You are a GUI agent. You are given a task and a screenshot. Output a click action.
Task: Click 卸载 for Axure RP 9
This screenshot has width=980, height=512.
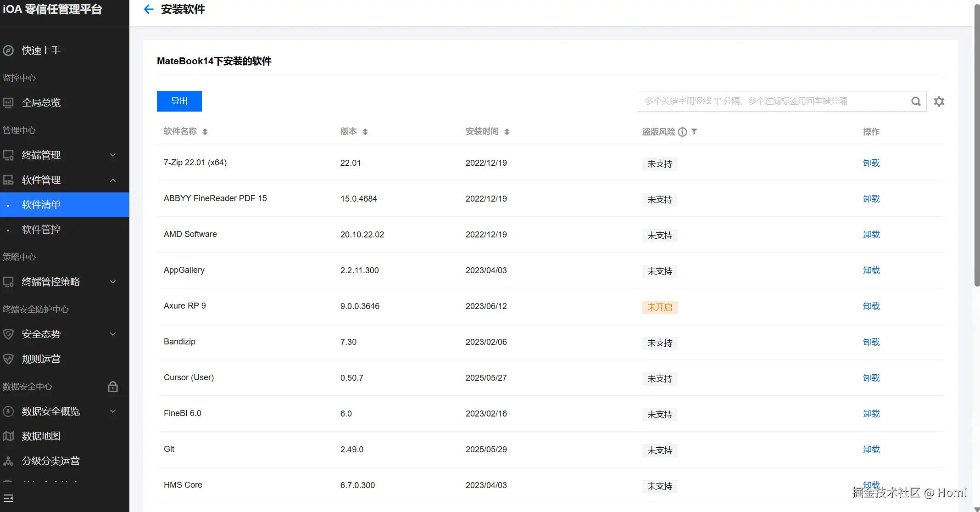(871, 306)
